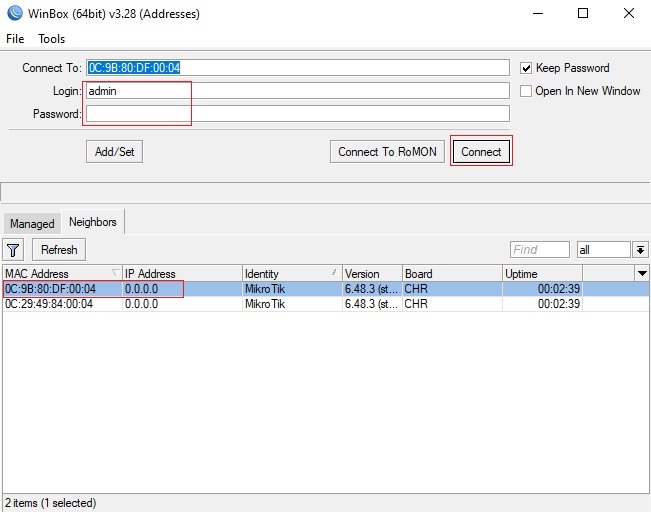Expand the column chooser dropdown arrow
Screen dimensions: 651x512
point(642,273)
